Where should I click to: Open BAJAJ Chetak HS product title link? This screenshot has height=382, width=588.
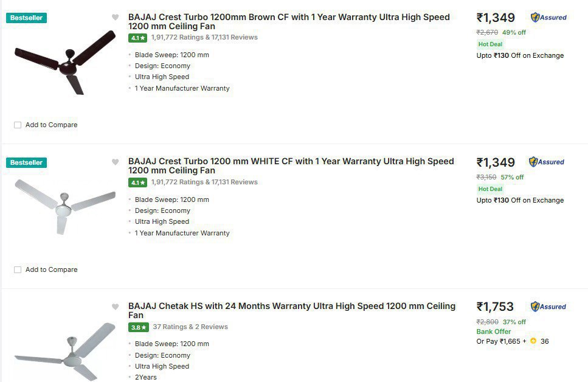(292, 311)
